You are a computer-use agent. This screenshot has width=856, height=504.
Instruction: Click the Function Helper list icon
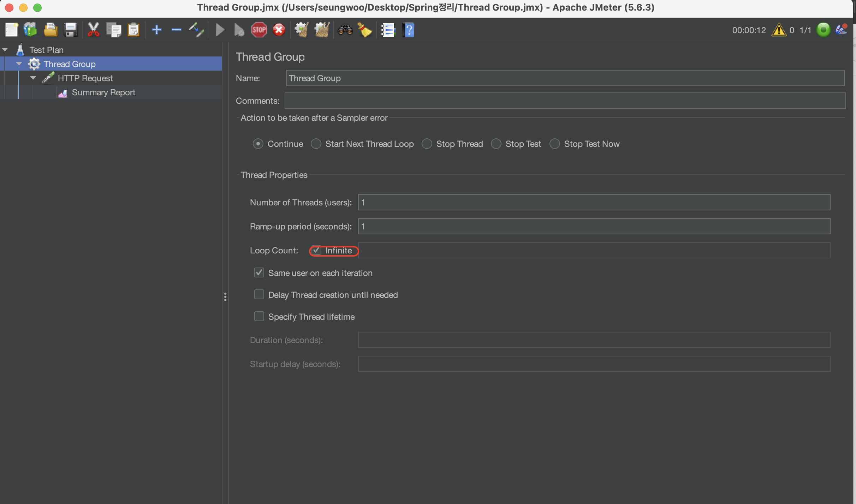(388, 30)
